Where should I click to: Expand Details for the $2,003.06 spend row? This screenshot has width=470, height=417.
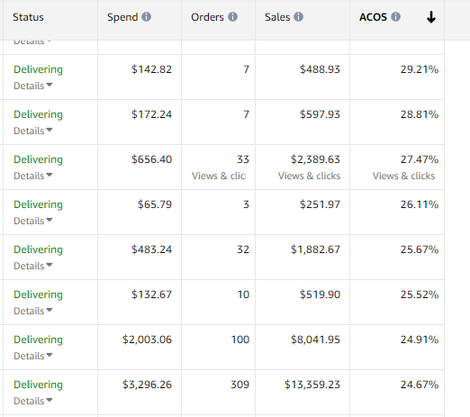[x=33, y=356]
